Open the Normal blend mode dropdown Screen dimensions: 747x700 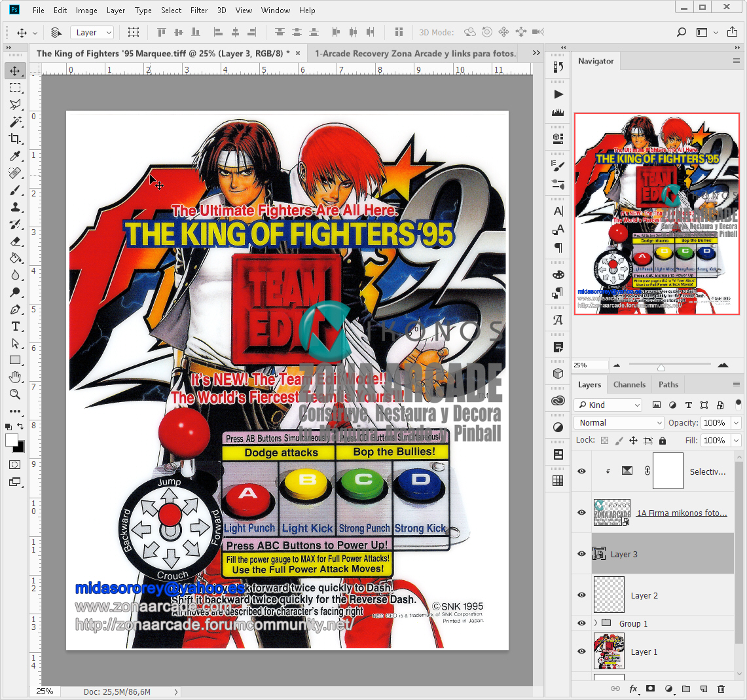pyautogui.click(x=618, y=422)
